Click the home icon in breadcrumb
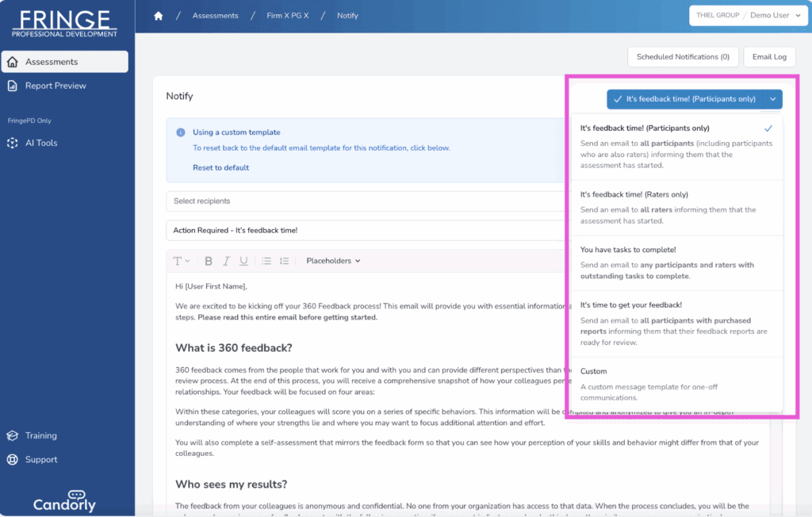 [x=159, y=16]
